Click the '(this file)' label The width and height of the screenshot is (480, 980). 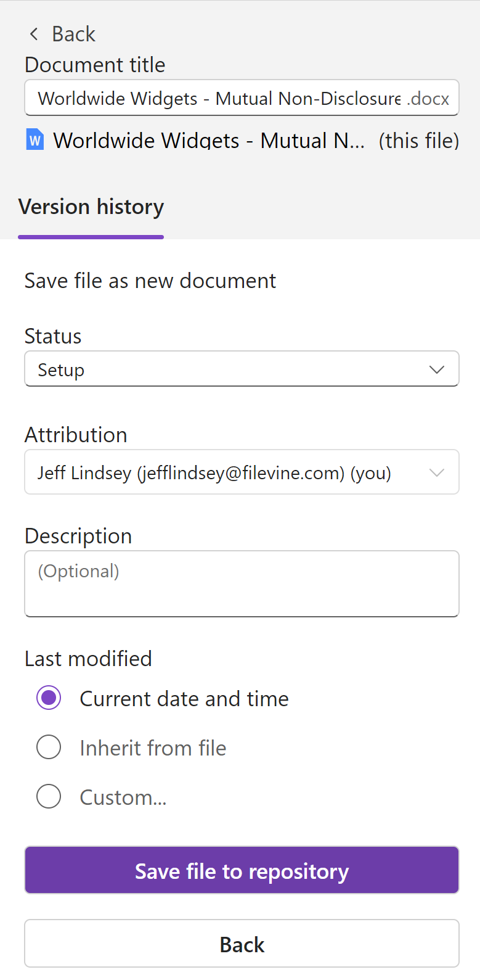pyautogui.click(x=418, y=141)
